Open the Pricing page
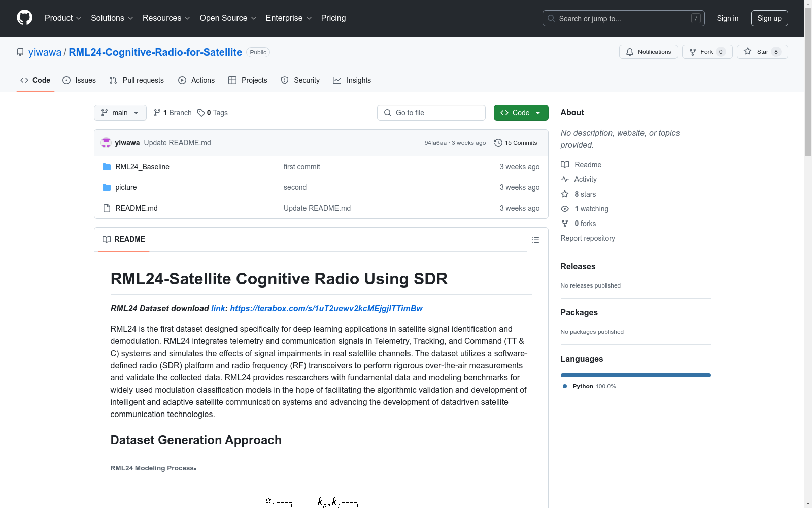Screen dimensions: 812x508 [x=333, y=18]
